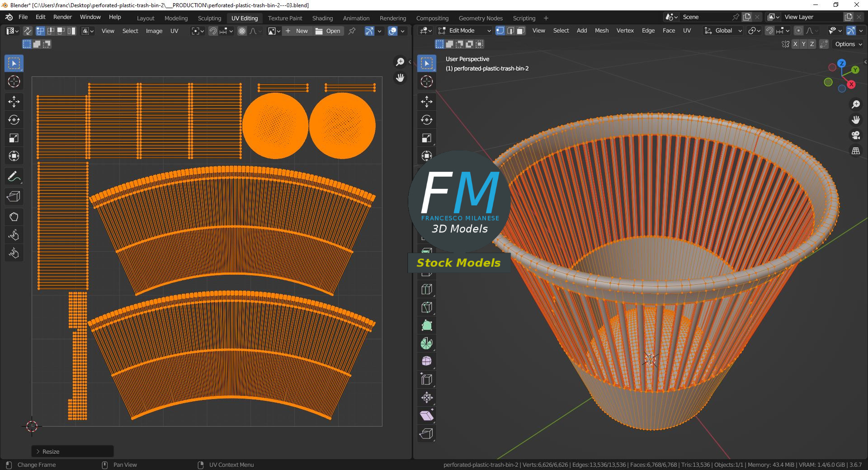Select the 2D Cursor tool in UV editor
This screenshot has width=868, height=470.
point(14,82)
